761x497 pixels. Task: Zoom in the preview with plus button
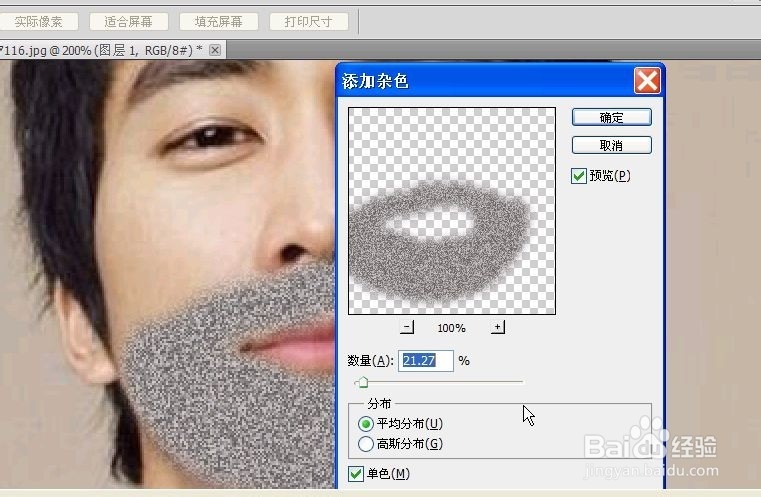coord(498,327)
